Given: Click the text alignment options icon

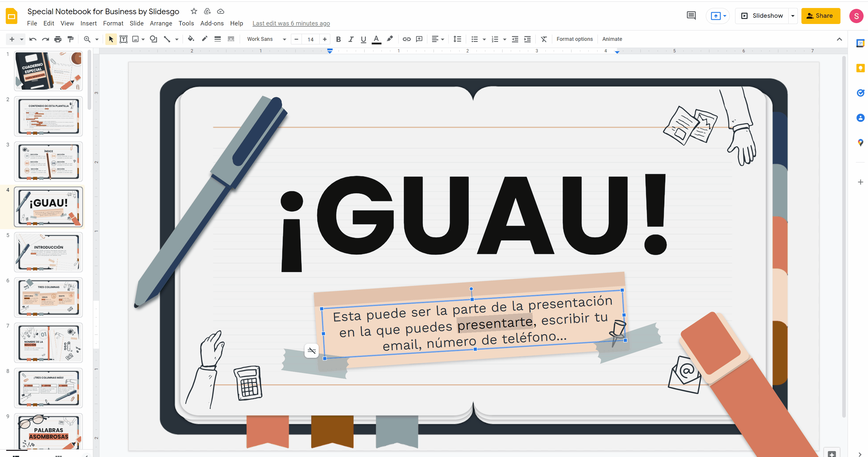Looking at the screenshot, I should 437,38.
